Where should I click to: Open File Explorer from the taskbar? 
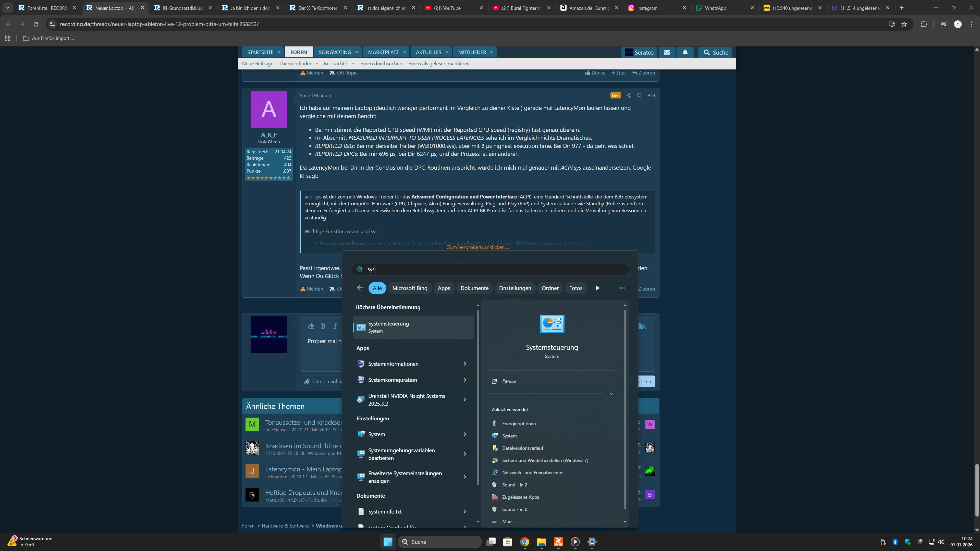(541, 542)
